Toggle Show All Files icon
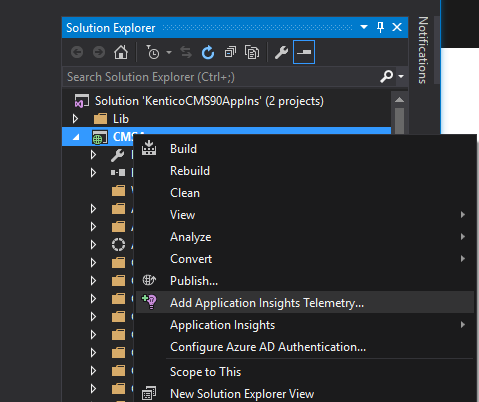 (x=252, y=52)
